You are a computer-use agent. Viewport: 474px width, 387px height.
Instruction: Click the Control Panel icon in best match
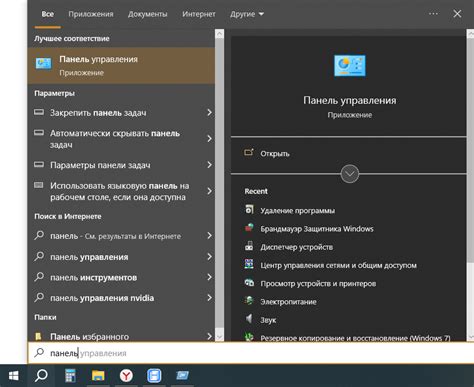(44, 64)
